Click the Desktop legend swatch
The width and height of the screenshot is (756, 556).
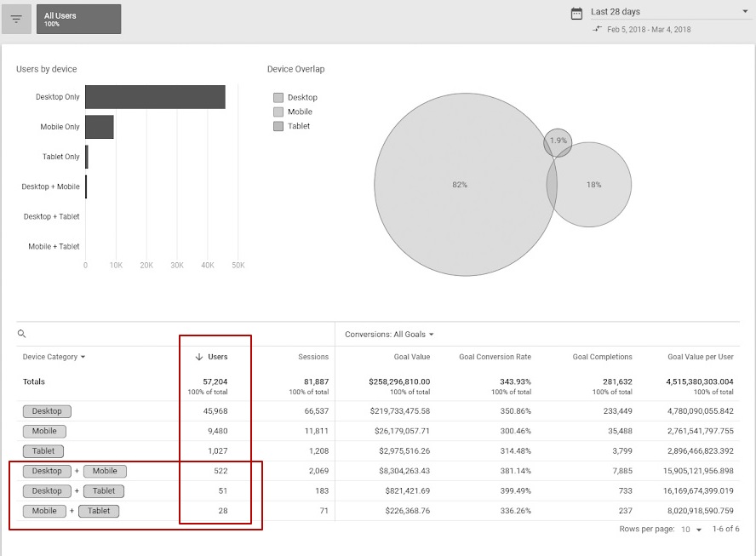(278, 98)
